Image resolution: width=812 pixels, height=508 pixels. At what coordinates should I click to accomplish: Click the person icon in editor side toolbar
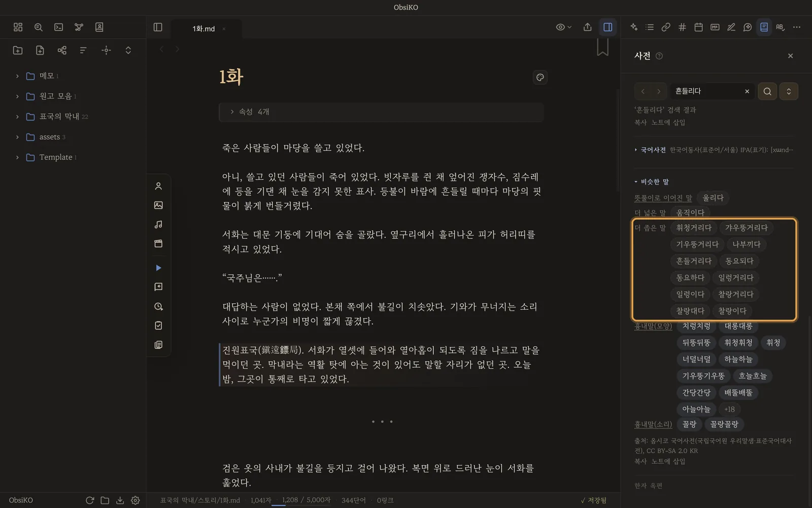coord(158,186)
